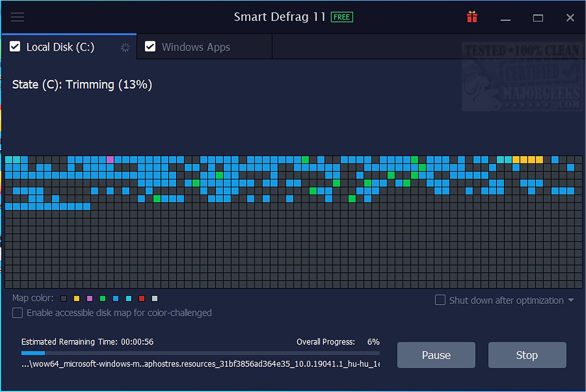
Task: Click the dark gray map color swatch
Action: pyautogui.click(x=64, y=299)
